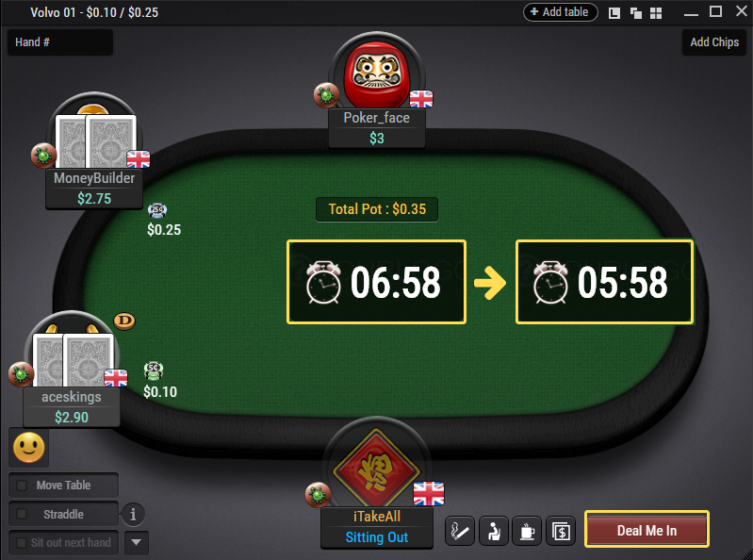Enable the Move Table checkbox
The height and width of the screenshot is (560, 753).
(x=22, y=486)
